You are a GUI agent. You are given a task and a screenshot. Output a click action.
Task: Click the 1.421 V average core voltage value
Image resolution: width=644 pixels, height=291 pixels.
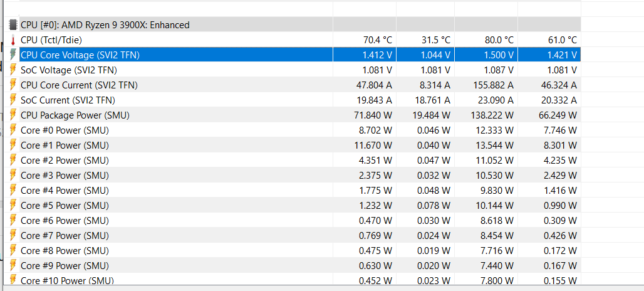[x=562, y=55]
